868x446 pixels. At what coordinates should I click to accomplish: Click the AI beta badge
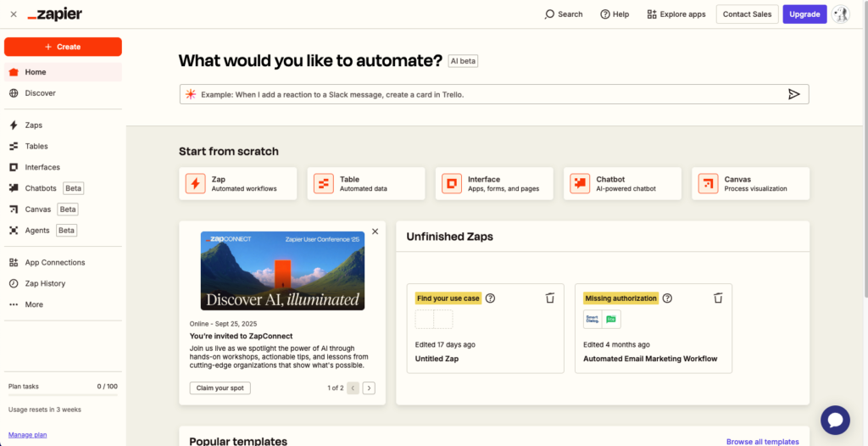[463, 62]
